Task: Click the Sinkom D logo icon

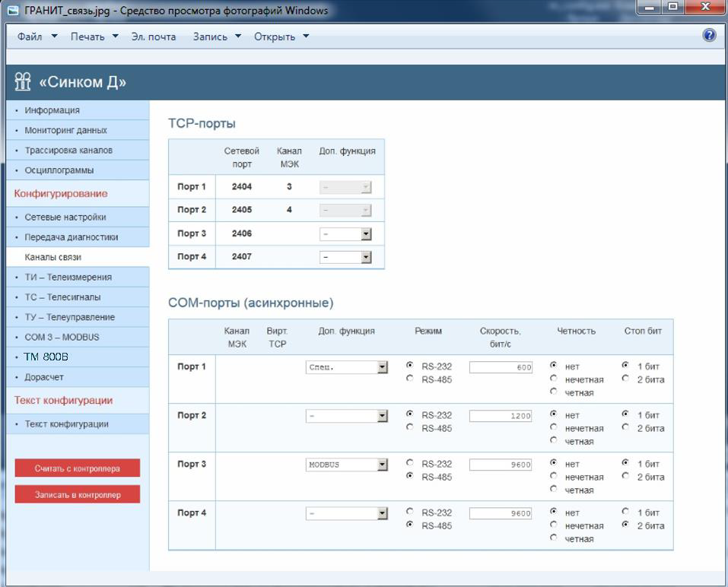Action: coord(23,82)
